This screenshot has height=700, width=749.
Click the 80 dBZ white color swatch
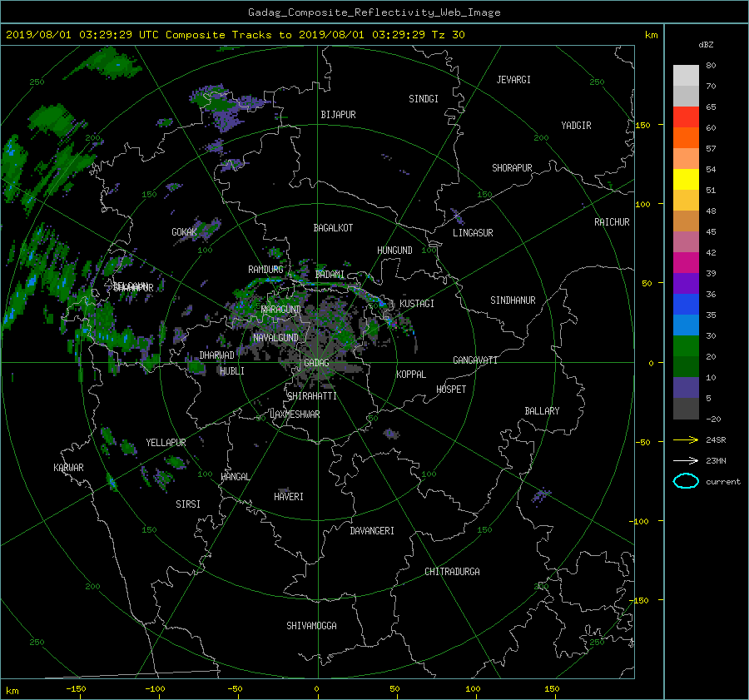686,75
